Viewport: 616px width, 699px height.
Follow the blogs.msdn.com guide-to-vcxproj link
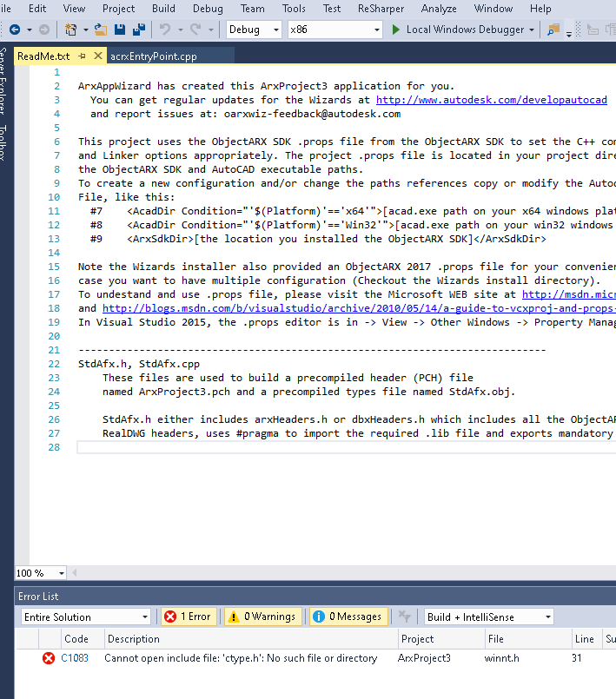pyautogui.click(x=359, y=308)
